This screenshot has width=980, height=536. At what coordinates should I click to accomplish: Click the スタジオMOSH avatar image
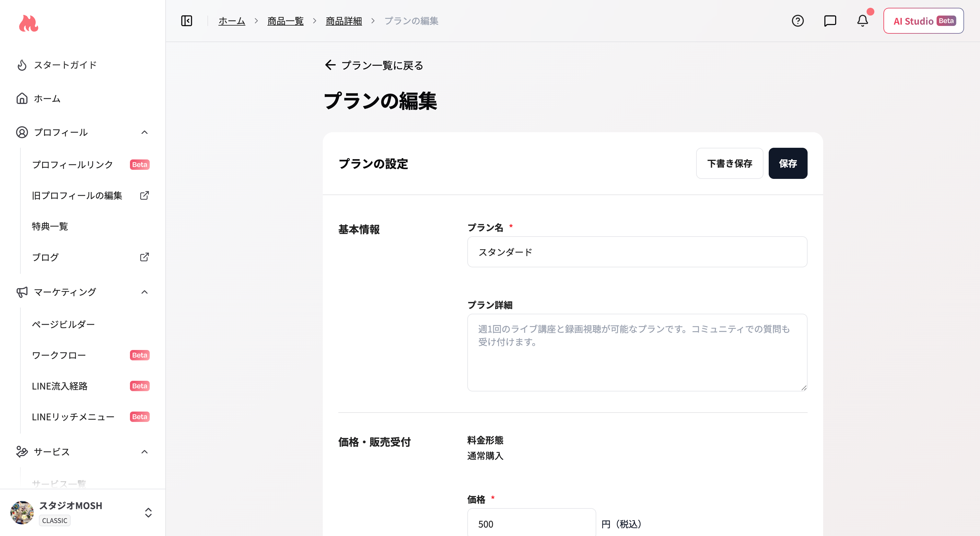22,512
